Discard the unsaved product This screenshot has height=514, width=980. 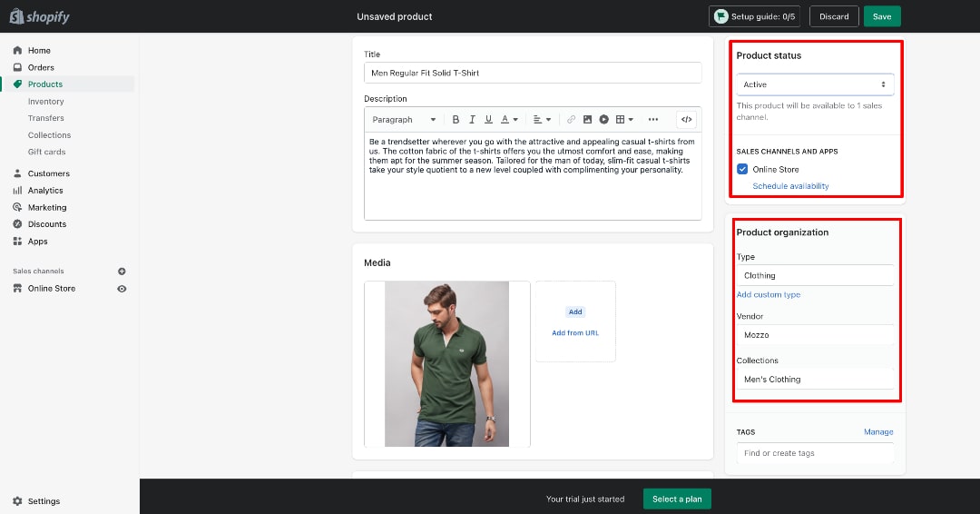click(x=834, y=16)
